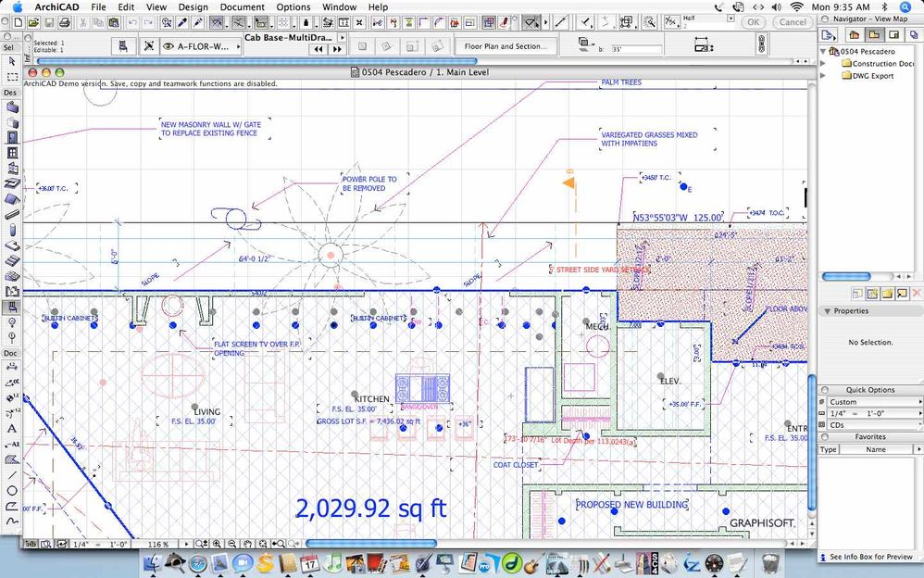The height and width of the screenshot is (578, 924).
Task: Open the chair object settings icon
Action: [121, 45]
